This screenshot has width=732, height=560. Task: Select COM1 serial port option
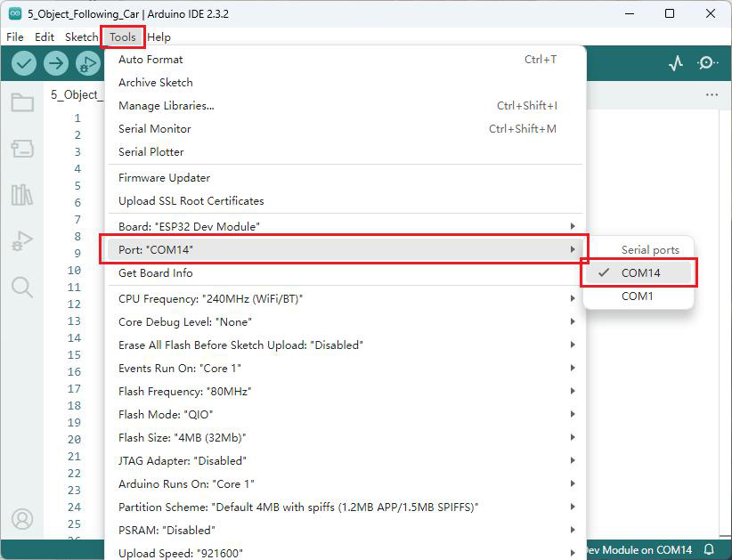(x=638, y=296)
